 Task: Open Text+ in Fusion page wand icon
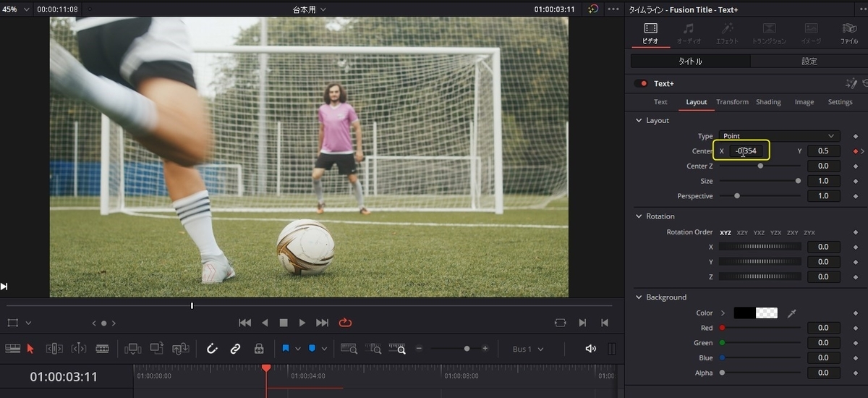[x=851, y=84]
